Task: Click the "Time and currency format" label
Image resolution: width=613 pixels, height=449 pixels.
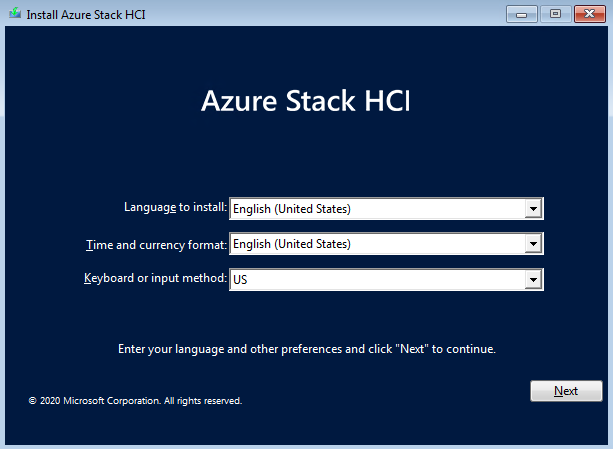Action: pyautogui.click(x=157, y=243)
